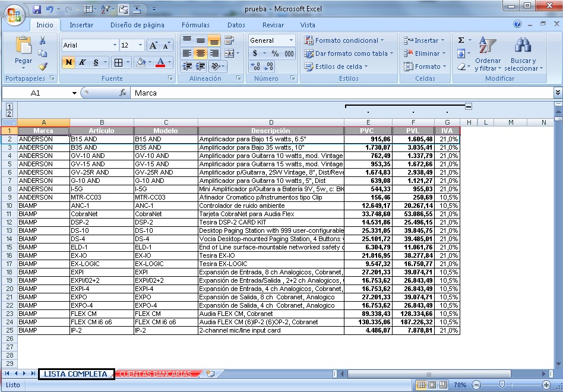The image size is (563, 392).
Task: Click the Formato cells button
Action: [425, 67]
